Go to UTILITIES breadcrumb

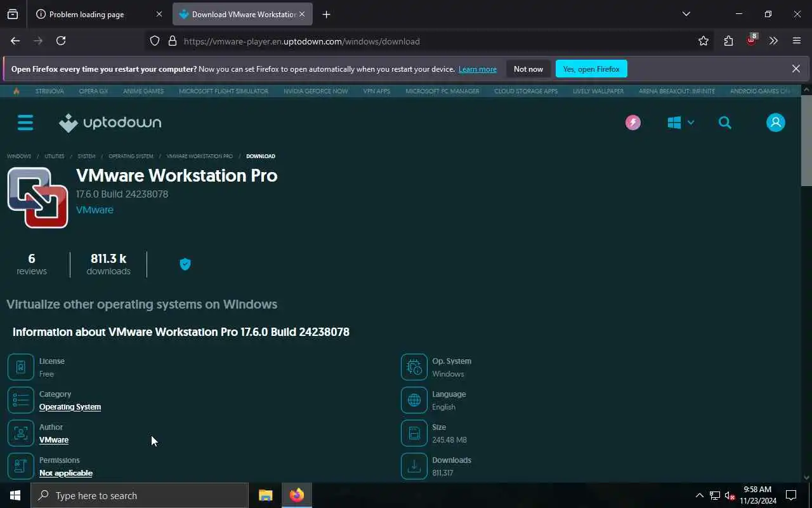click(x=55, y=156)
